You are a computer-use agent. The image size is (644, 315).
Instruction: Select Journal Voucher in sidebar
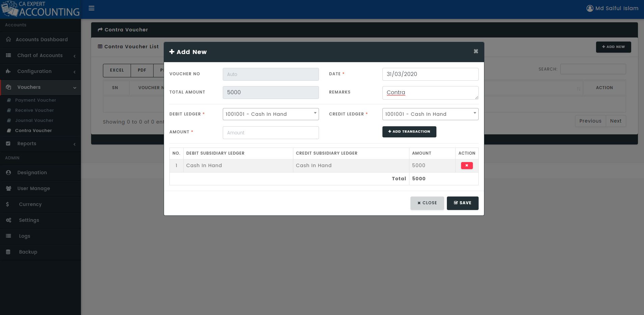tap(34, 121)
